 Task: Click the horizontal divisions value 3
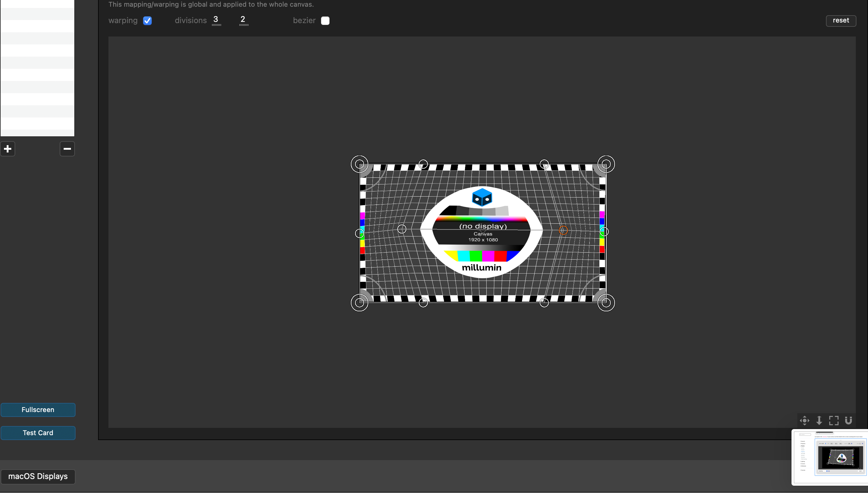(216, 20)
